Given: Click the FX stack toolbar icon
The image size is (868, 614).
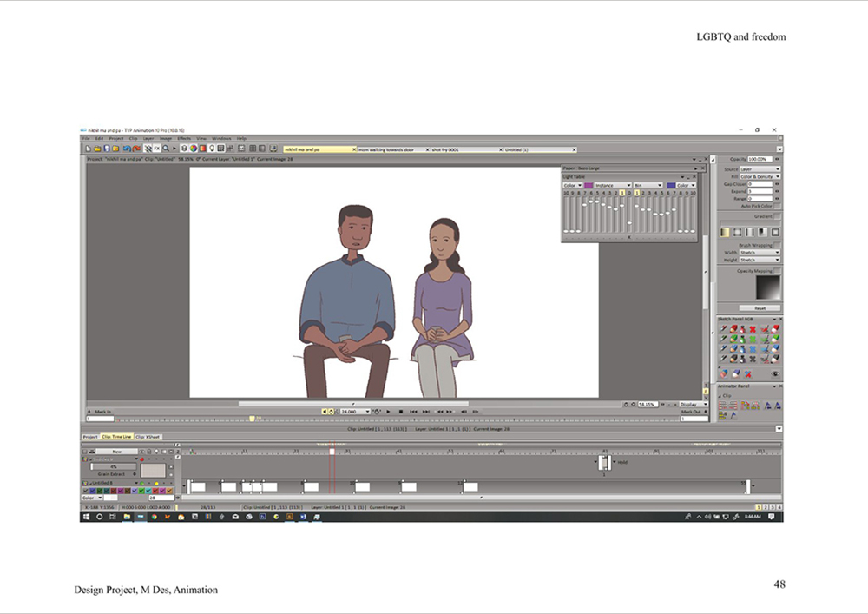Looking at the screenshot, I should pos(156,149).
